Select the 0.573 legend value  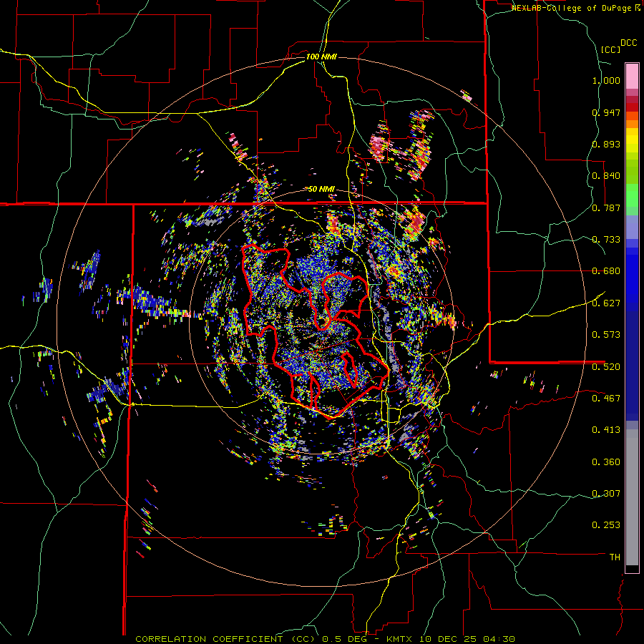coord(606,335)
